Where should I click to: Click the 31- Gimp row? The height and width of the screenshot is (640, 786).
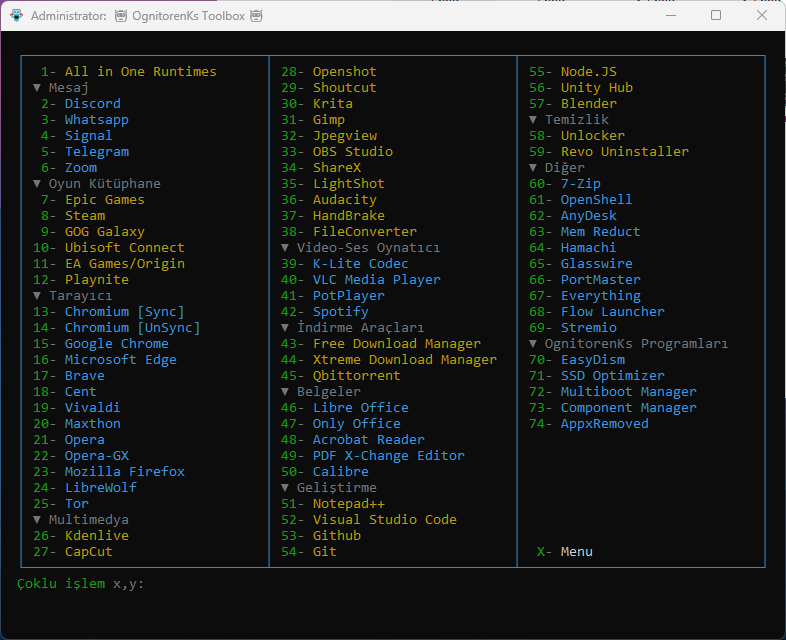(313, 120)
